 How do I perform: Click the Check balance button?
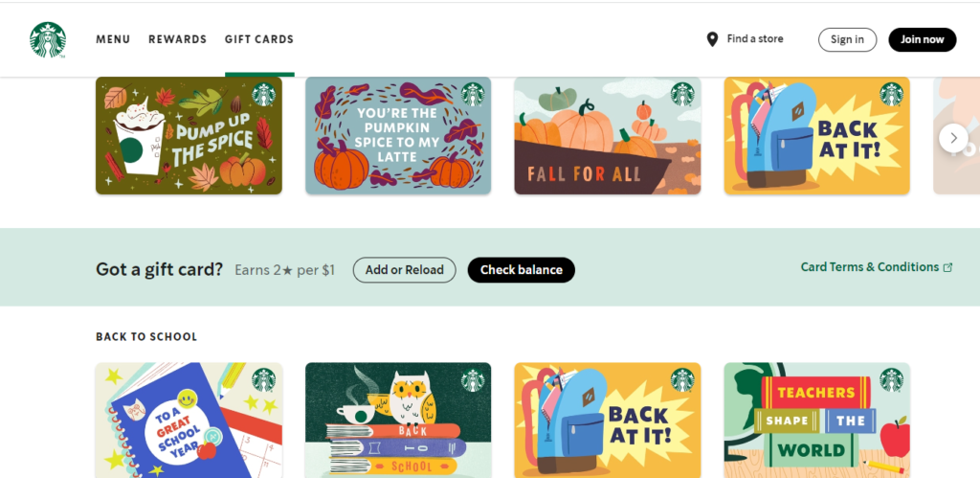click(522, 270)
